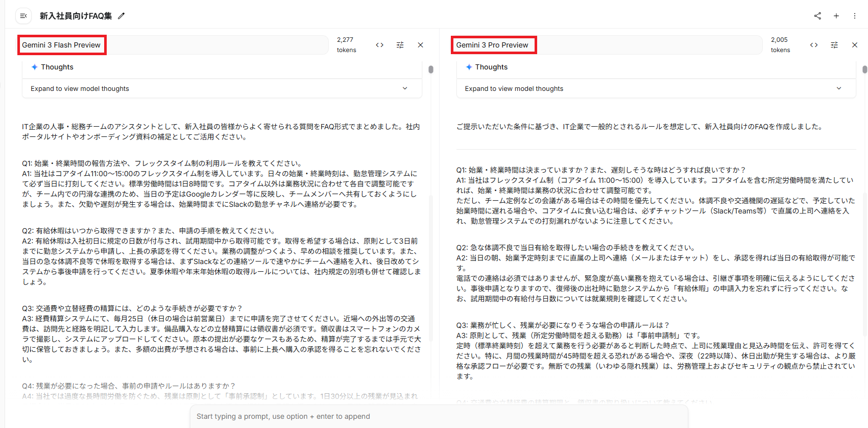Screen dimensions: 868x428
Task: Click the question "Q1: 始業・終業時間は決まっていますか"
Action: tap(601, 170)
